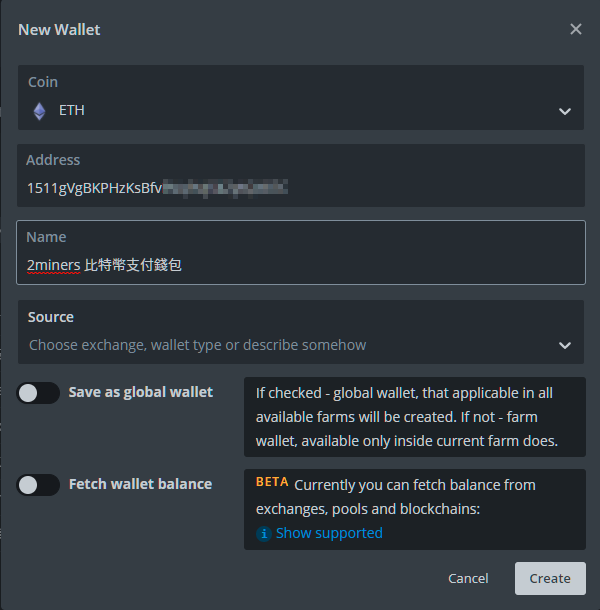Click the info icon beside Show supported
Viewport: 600px width, 610px height.
tap(264, 533)
